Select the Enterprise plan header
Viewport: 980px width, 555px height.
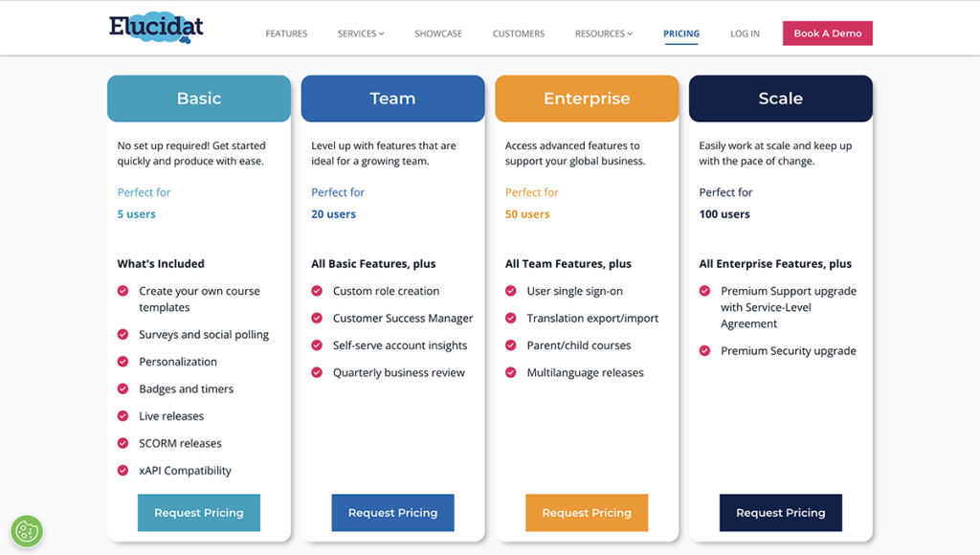(587, 99)
